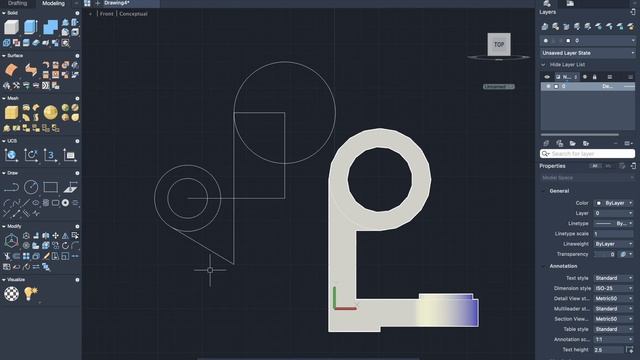This screenshot has width=640, height=360.
Task: Select the Donut draw tool
Action: [x=65, y=203]
